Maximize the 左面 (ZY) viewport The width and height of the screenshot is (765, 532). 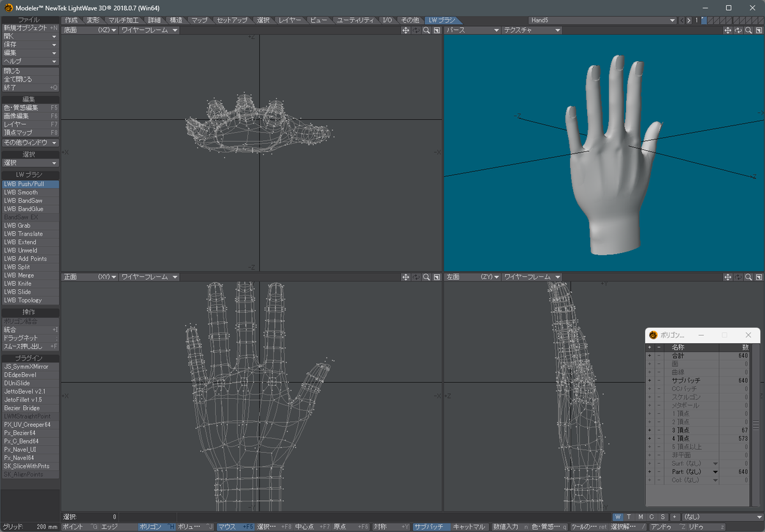point(759,277)
